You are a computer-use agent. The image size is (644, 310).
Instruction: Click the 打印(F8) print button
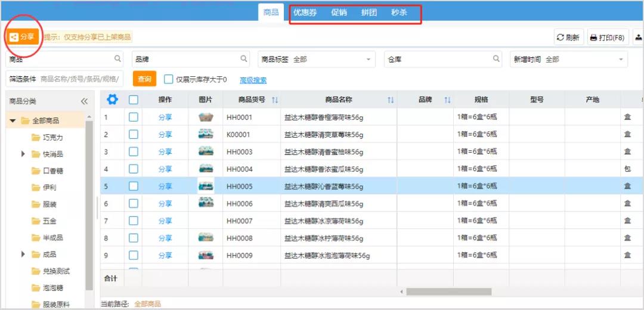click(607, 38)
